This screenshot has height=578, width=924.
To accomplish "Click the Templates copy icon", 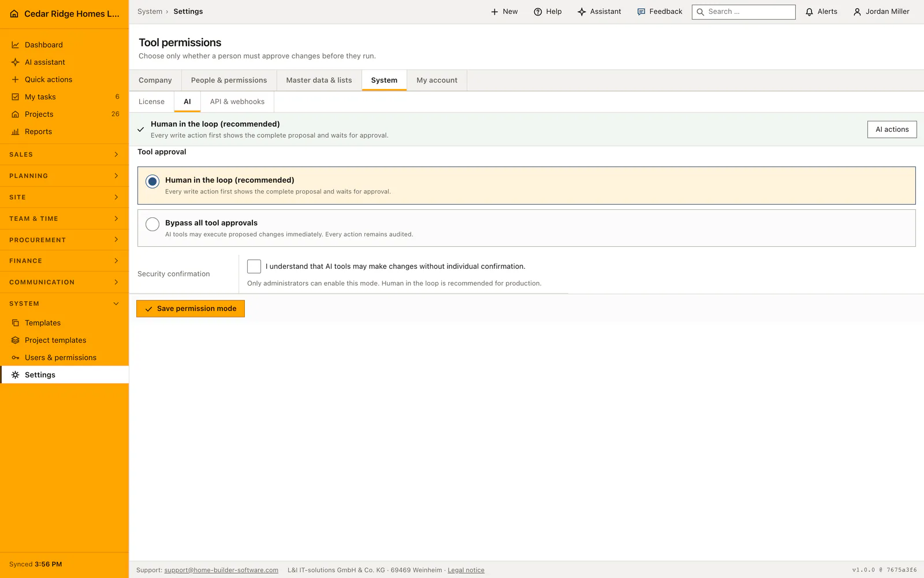I will pyautogui.click(x=16, y=323).
